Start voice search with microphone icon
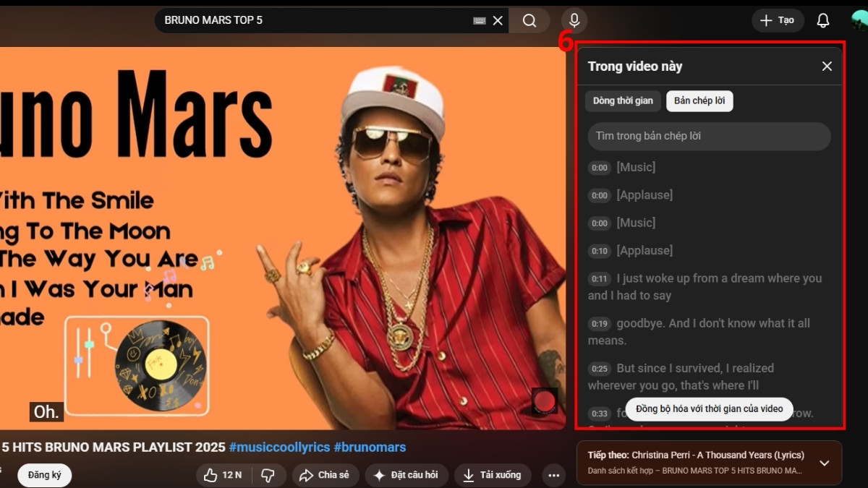The image size is (868, 488). point(574,20)
